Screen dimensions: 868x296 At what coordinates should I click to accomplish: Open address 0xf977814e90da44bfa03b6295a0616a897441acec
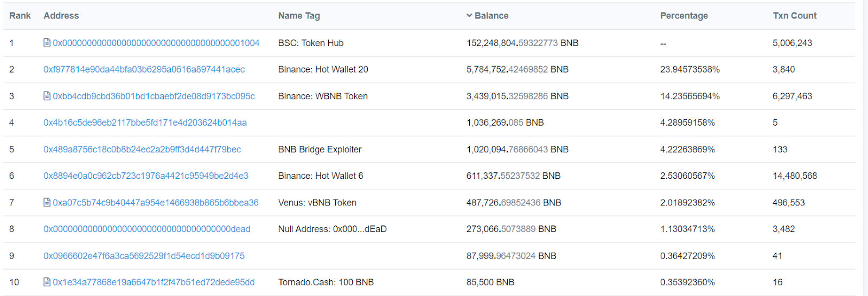[x=144, y=69]
